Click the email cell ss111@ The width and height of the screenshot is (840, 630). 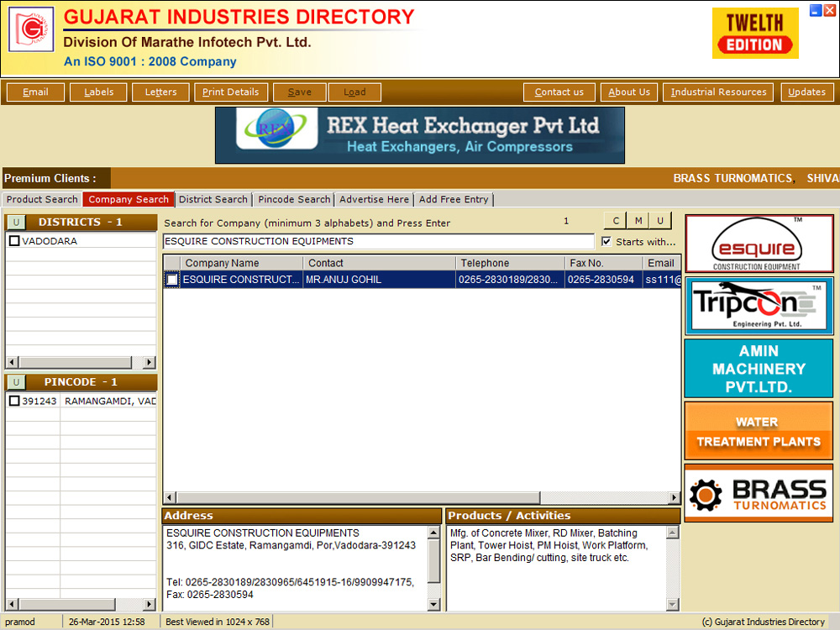pos(662,280)
